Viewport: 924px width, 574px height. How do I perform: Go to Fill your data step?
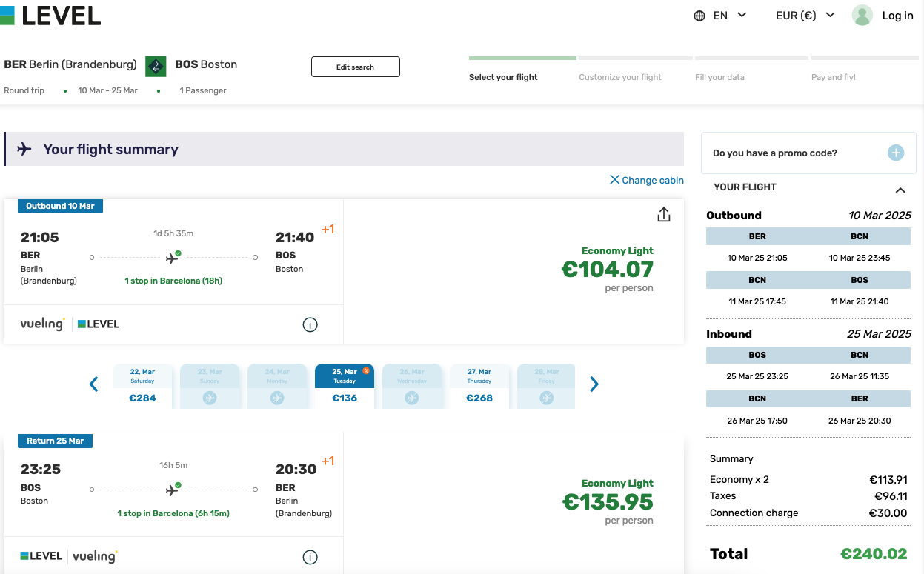click(x=719, y=77)
